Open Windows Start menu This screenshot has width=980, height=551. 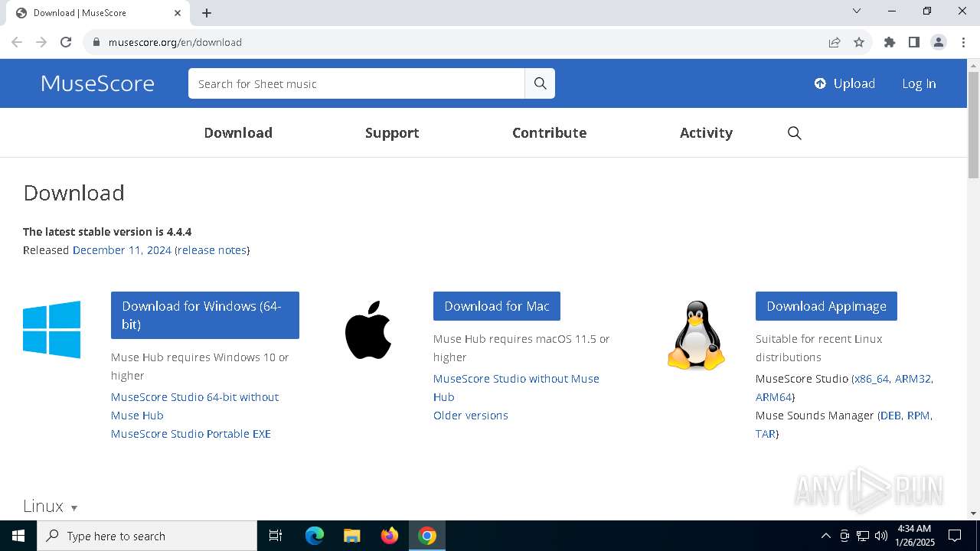click(18, 536)
